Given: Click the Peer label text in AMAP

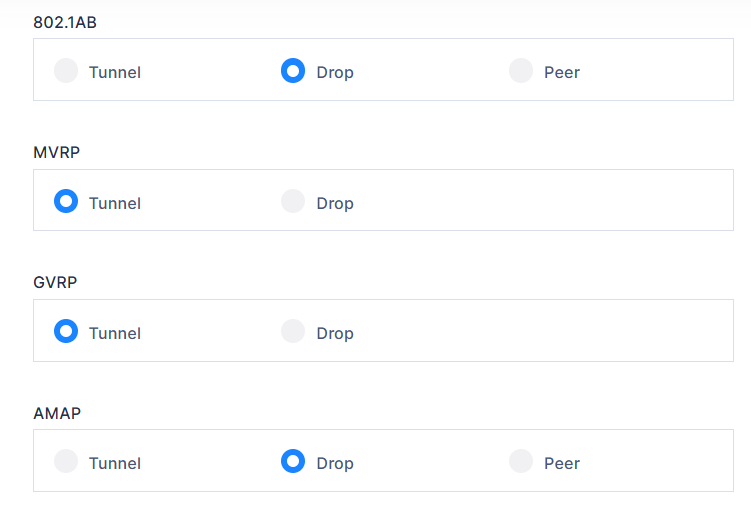Looking at the screenshot, I should [562, 463].
